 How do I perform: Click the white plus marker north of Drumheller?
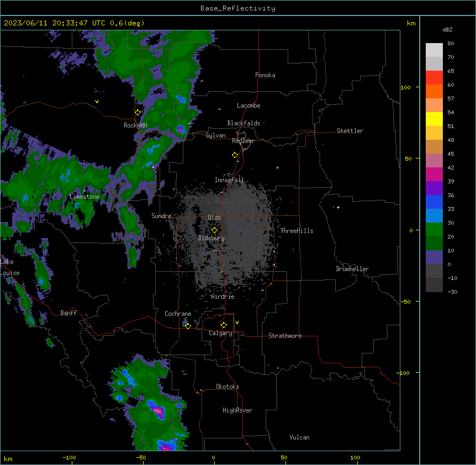point(338,207)
